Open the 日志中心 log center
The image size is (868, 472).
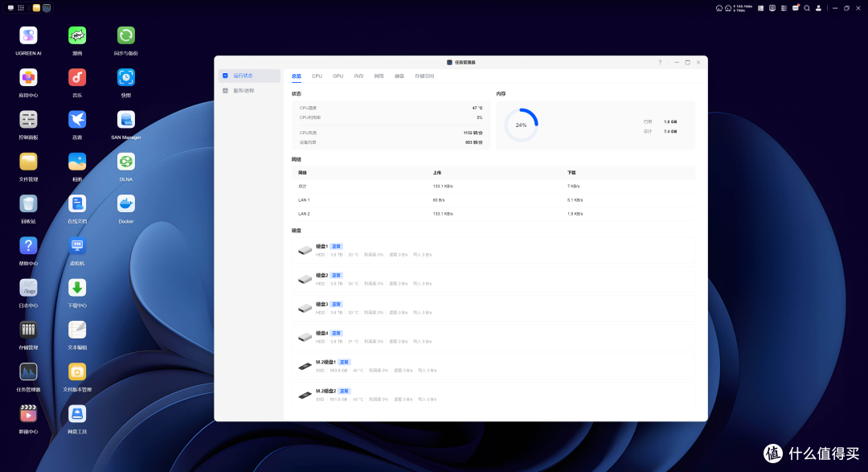pos(28,288)
